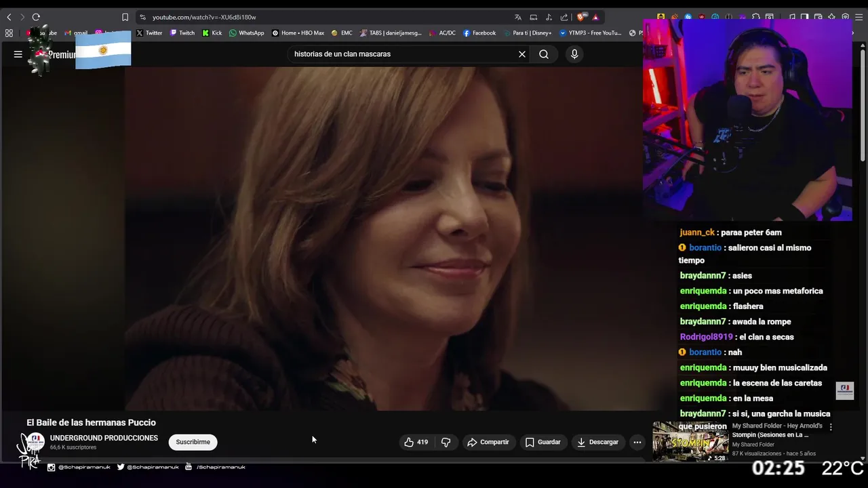Click the address bar URL
This screenshot has height=488, width=868.
[204, 17]
